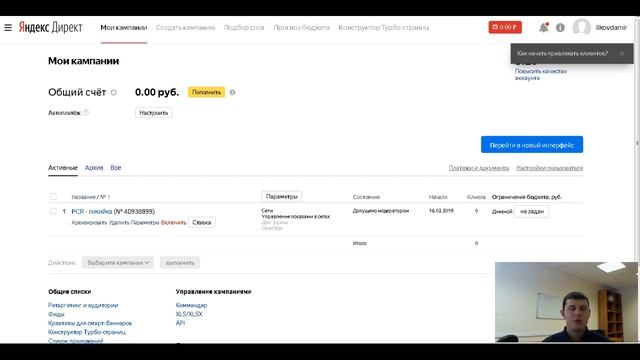Open the XLS/XLSX link
The height and width of the screenshot is (360, 640).
click(189, 314)
